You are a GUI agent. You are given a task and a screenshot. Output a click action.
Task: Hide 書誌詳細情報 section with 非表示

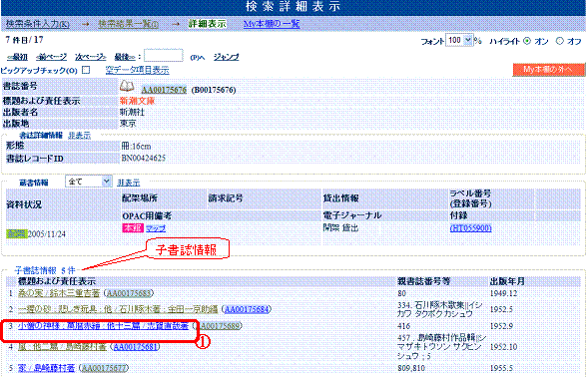(79, 136)
